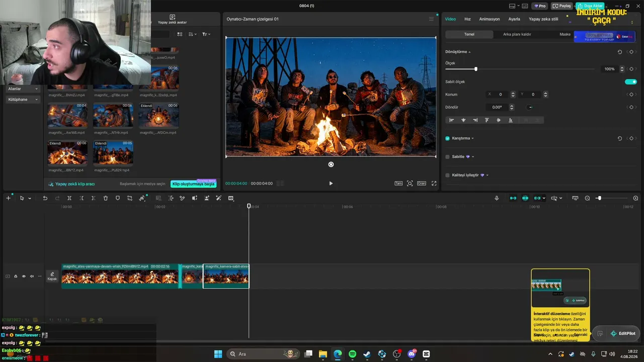Enable the Sabitle checkbox
This screenshot has width=644, height=362.
(447, 157)
